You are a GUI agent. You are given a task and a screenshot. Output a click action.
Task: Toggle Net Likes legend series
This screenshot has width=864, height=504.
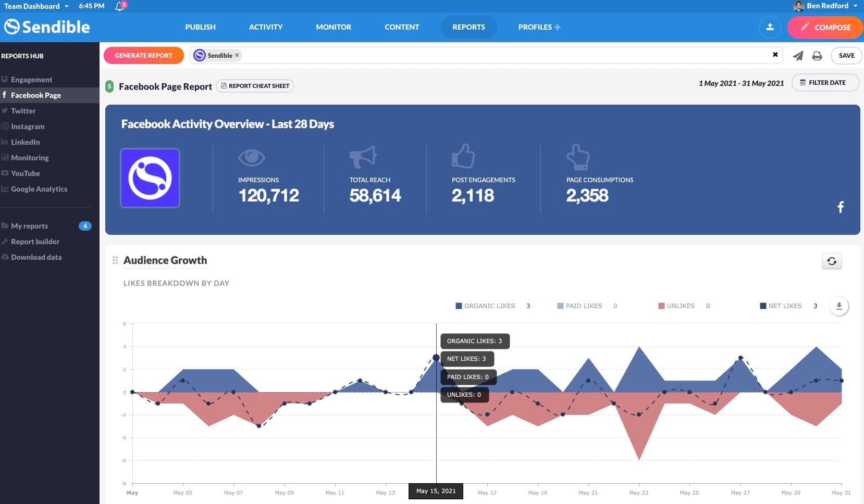[x=781, y=306]
